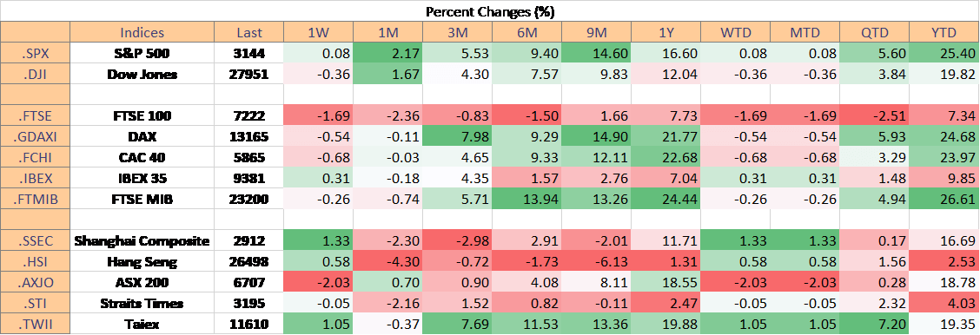Viewport: 980px width, 335px height.
Task: Select the 1W column header
Action: pyautogui.click(x=319, y=32)
